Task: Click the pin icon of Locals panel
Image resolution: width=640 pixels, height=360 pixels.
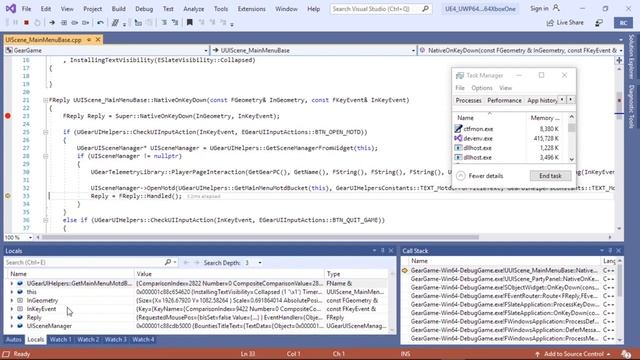Action: click(383, 251)
